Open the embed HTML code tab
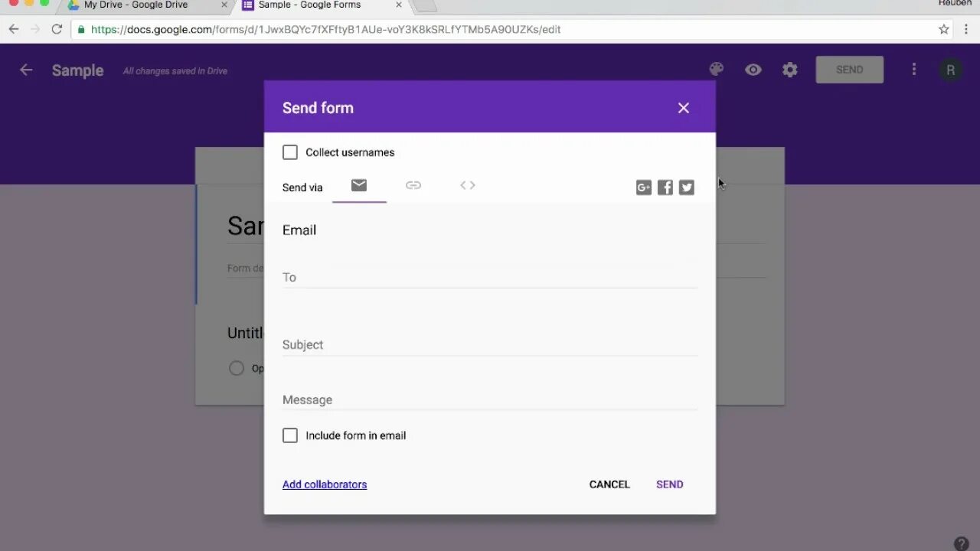The image size is (980, 551). click(468, 185)
